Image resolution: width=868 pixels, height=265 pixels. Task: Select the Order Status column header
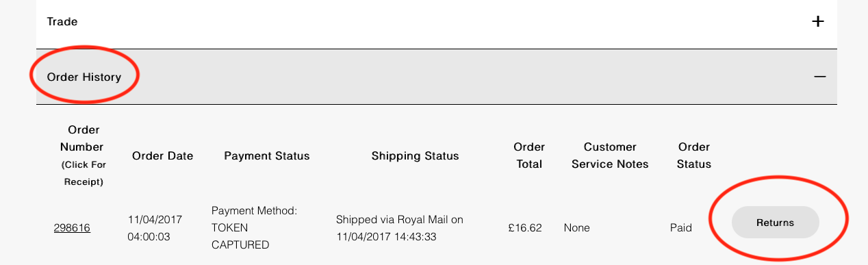click(694, 155)
